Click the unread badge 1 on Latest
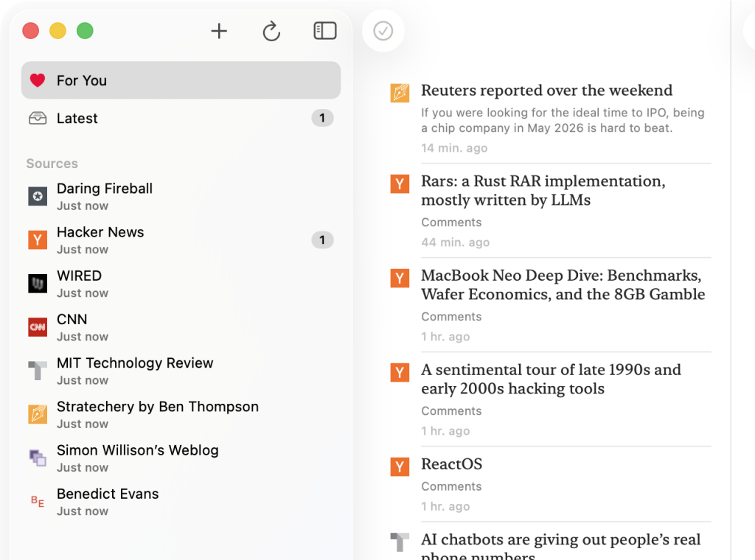 pyautogui.click(x=322, y=118)
